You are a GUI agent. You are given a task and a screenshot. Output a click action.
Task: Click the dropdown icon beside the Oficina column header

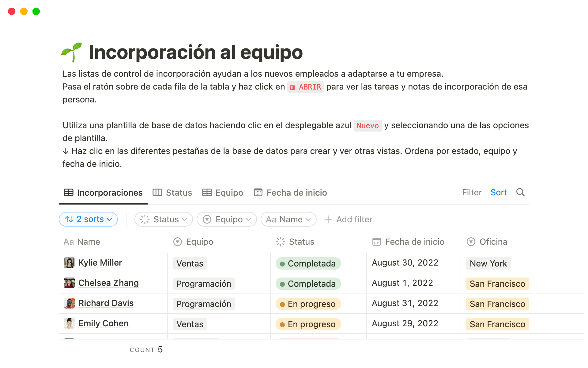471,242
